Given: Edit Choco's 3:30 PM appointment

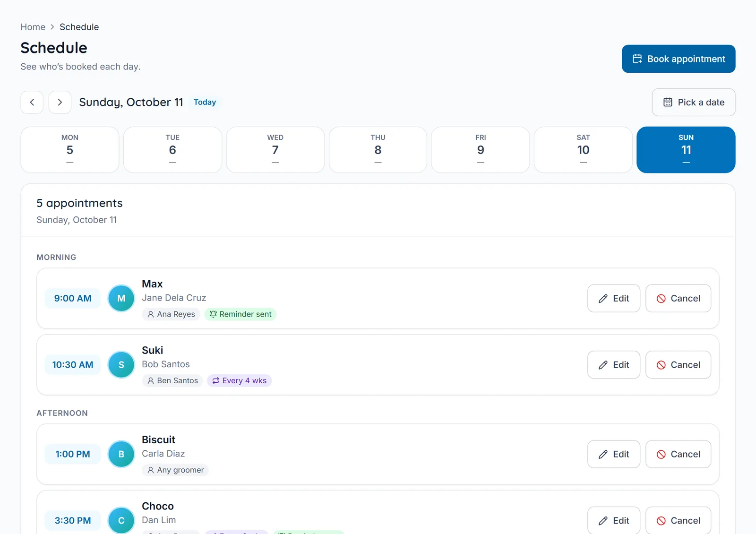Looking at the screenshot, I should [614, 520].
